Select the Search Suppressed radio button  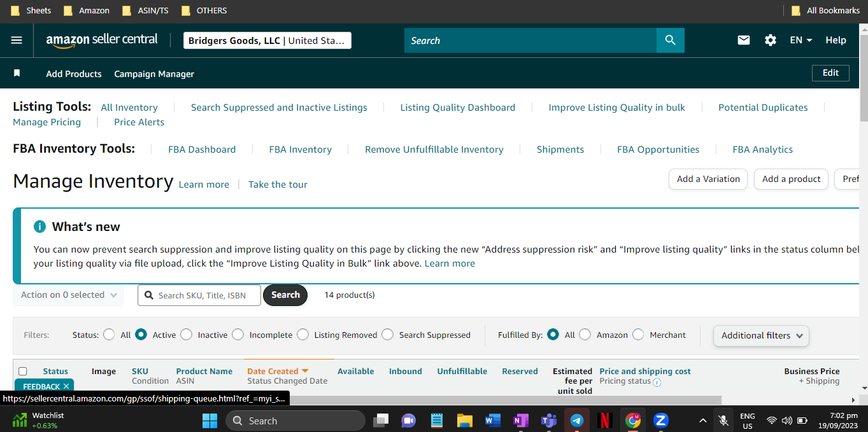pyautogui.click(x=387, y=335)
